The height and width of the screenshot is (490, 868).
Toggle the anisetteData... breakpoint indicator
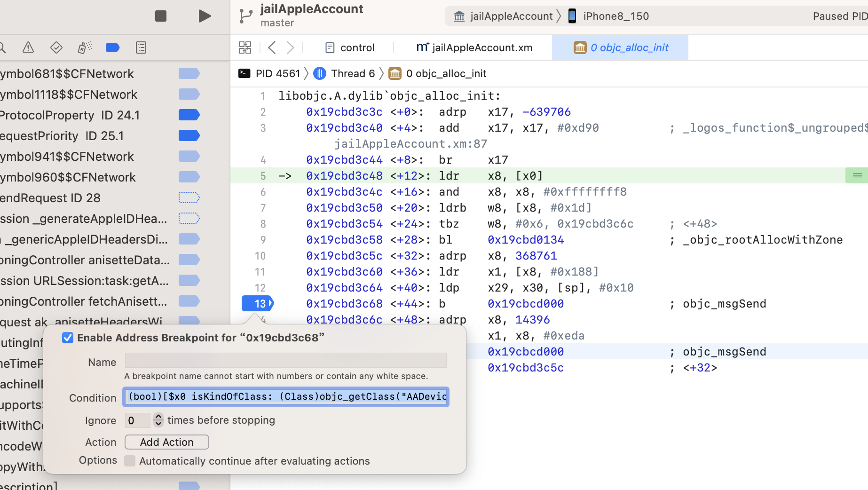(189, 260)
